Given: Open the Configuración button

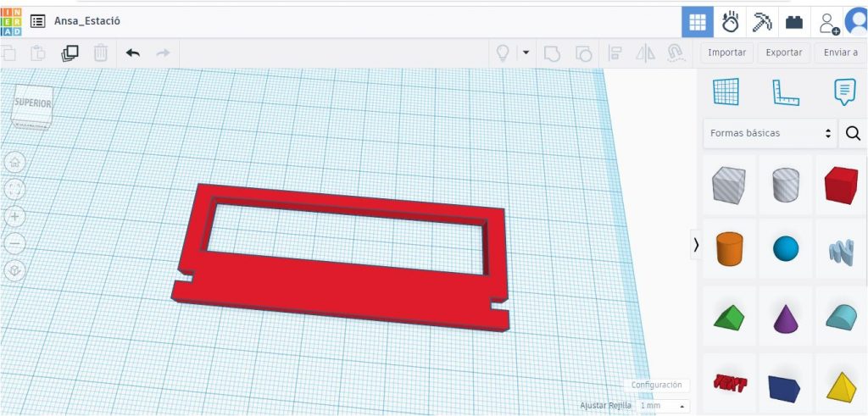Looking at the screenshot, I should [x=657, y=385].
